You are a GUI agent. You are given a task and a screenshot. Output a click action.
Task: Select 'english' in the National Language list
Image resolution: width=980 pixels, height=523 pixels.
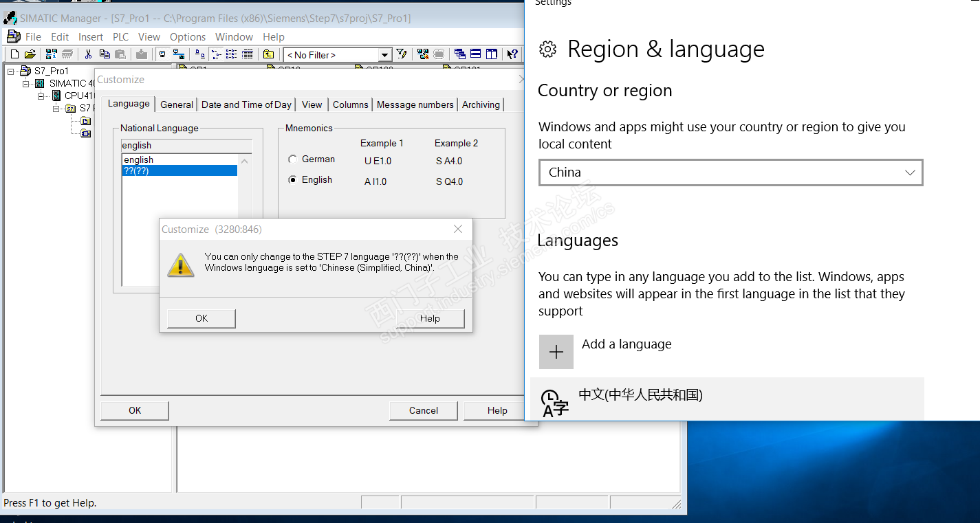179,159
